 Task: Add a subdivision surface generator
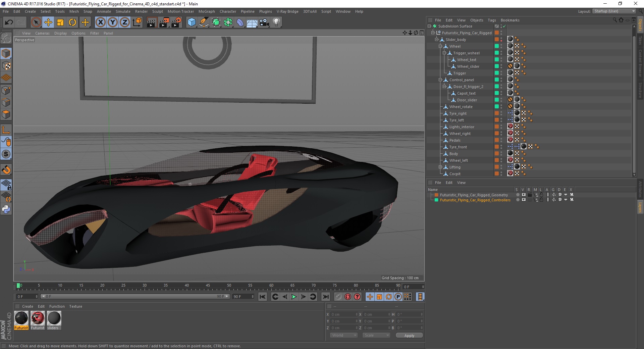coord(216,22)
